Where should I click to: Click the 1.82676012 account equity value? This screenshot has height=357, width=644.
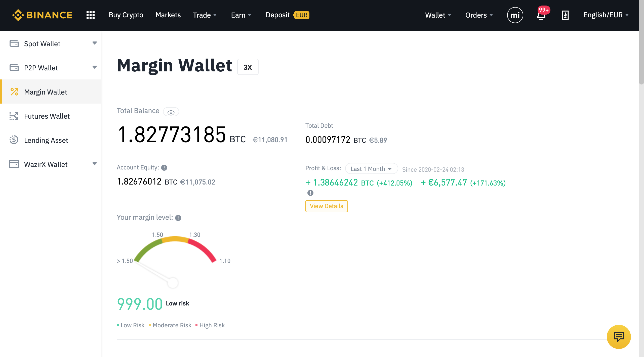point(139,182)
